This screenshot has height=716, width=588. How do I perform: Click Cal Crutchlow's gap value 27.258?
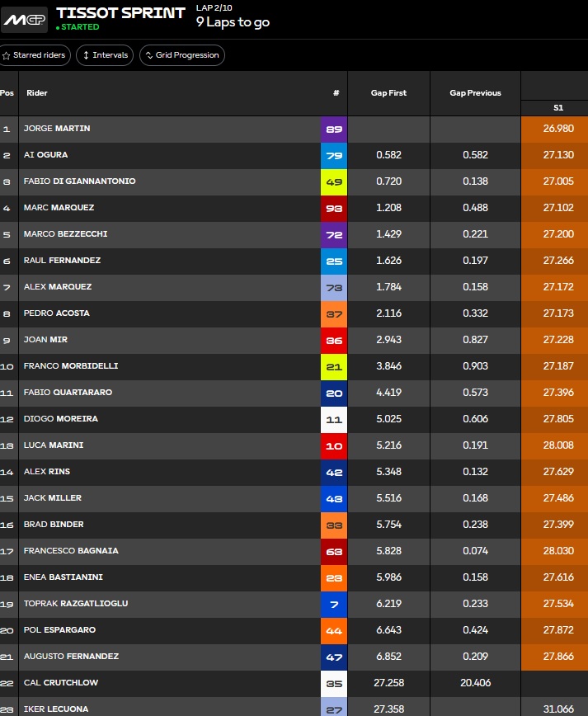point(389,683)
